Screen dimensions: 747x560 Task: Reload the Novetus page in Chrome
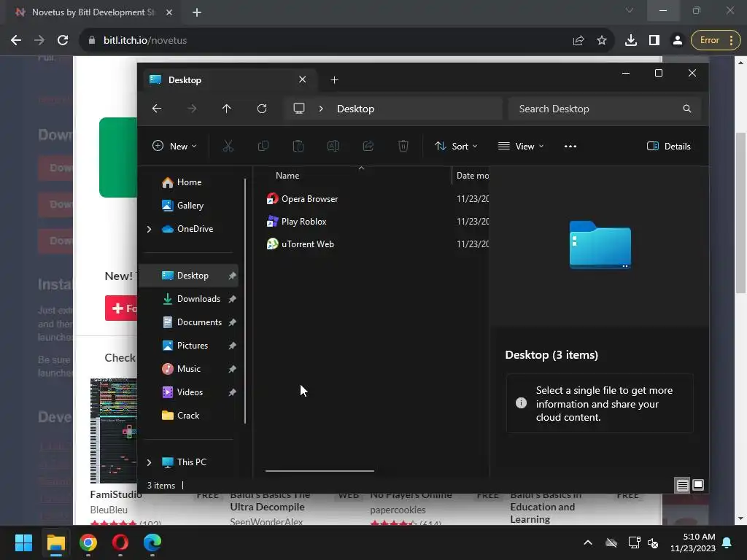63,41
